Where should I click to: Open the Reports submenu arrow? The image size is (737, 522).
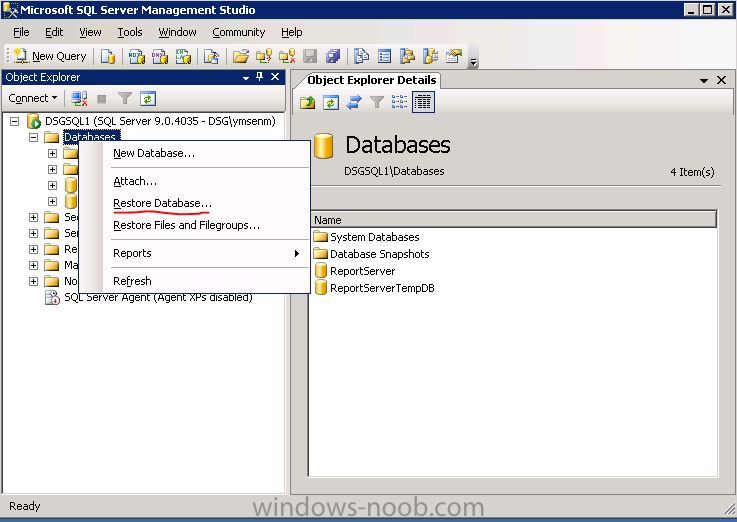pyautogui.click(x=297, y=253)
